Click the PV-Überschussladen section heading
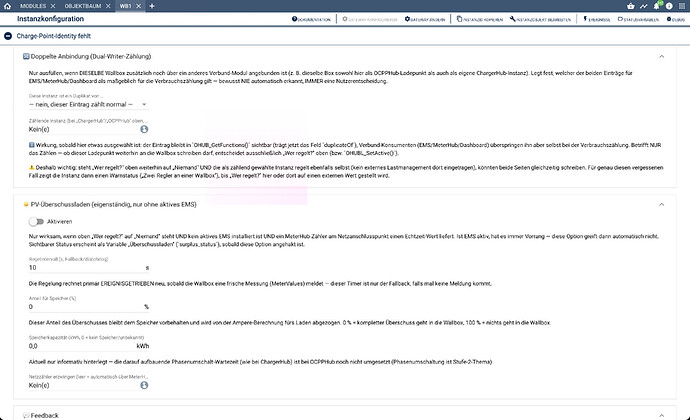The width and height of the screenshot is (690, 420). (114, 204)
